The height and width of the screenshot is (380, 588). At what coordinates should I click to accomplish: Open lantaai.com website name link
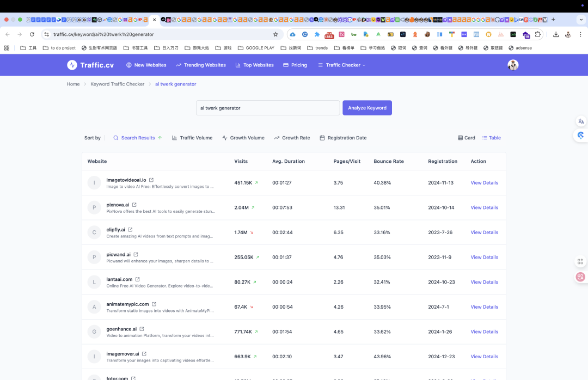click(119, 279)
